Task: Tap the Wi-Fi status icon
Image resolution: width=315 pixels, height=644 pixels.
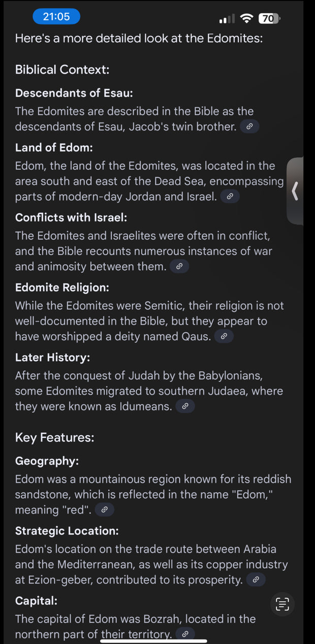Action: [247, 19]
